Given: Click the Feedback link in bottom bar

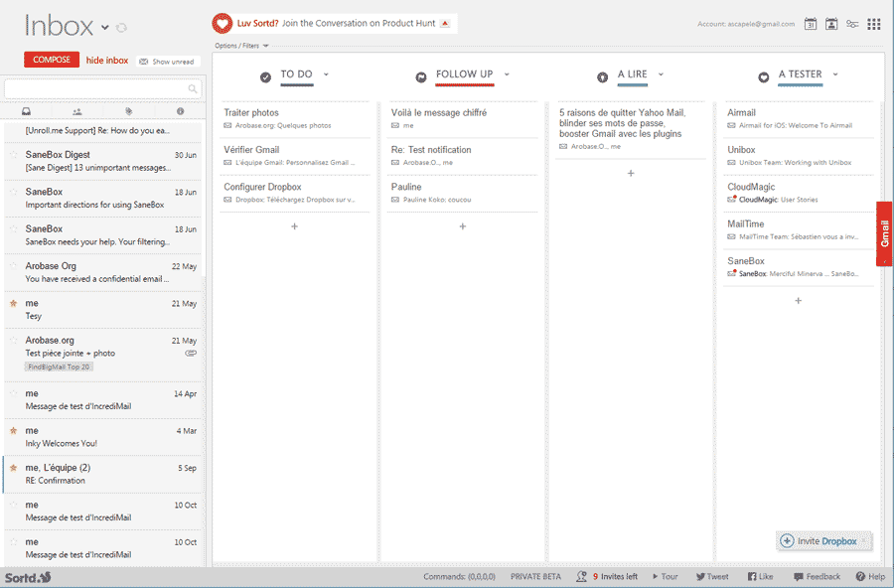Looking at the screenshot, I should (818, 577).
